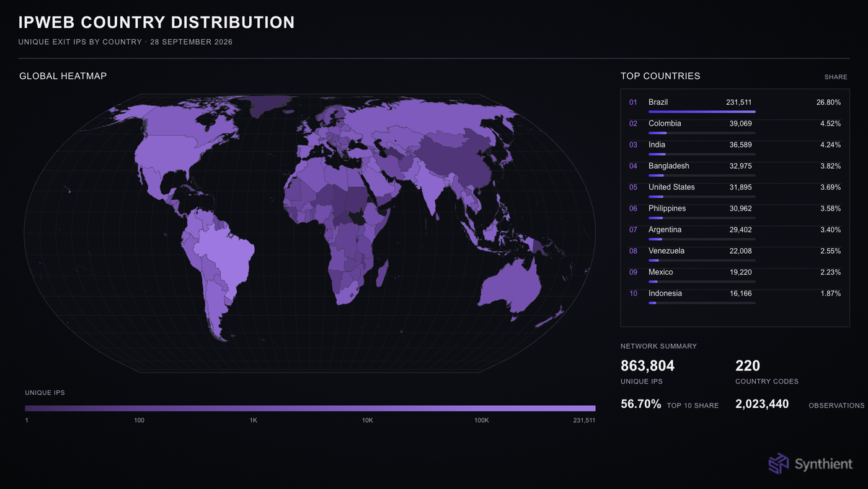Screen dimensions: 868x489
Task: Click the Philippines country entry
Action: [667, 209]
